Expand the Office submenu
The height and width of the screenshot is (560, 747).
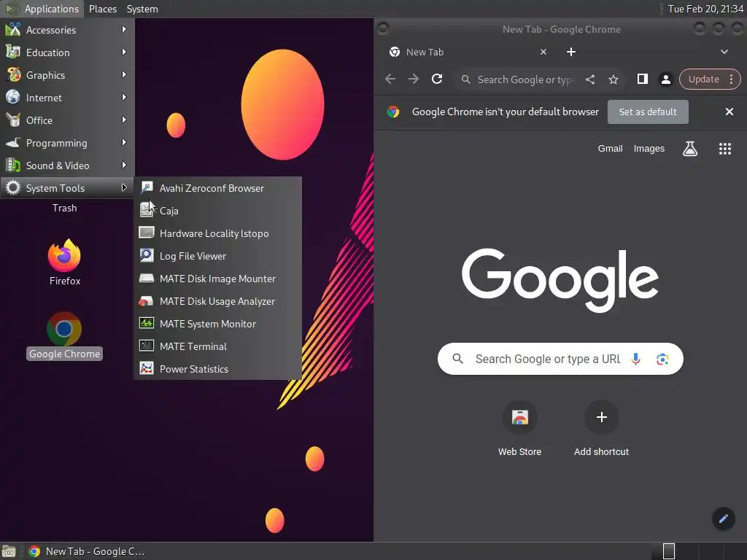[66, 120]
